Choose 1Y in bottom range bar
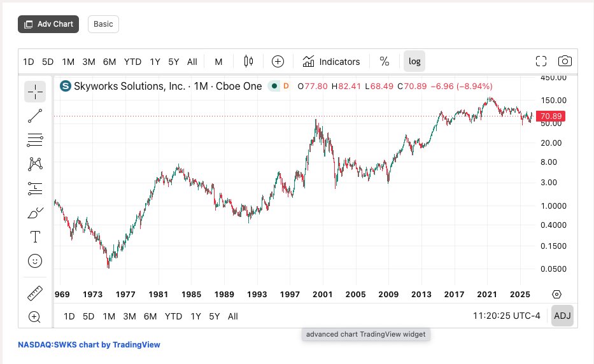This screenshot has height=364, width=594. (x=195, y=316)
